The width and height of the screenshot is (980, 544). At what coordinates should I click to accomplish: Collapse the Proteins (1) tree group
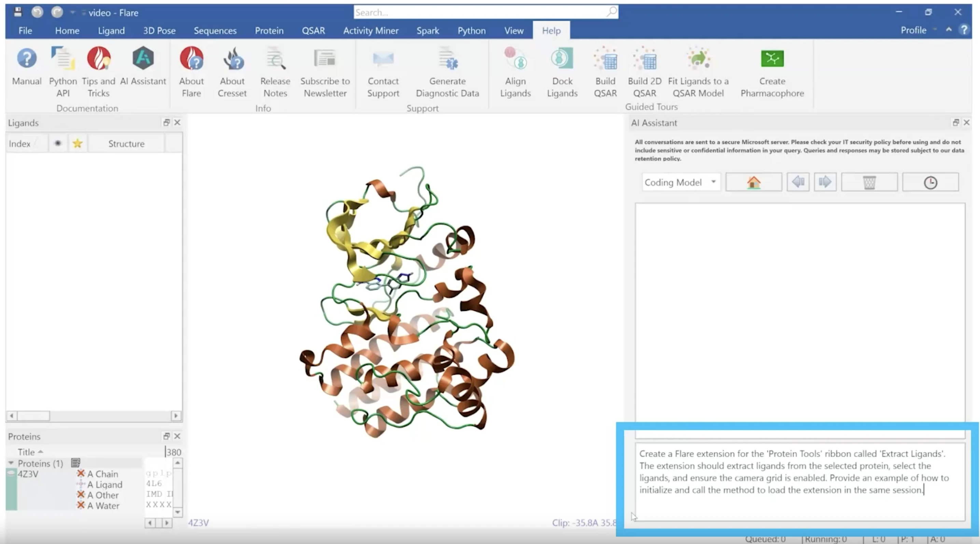[x=11, y=463]
